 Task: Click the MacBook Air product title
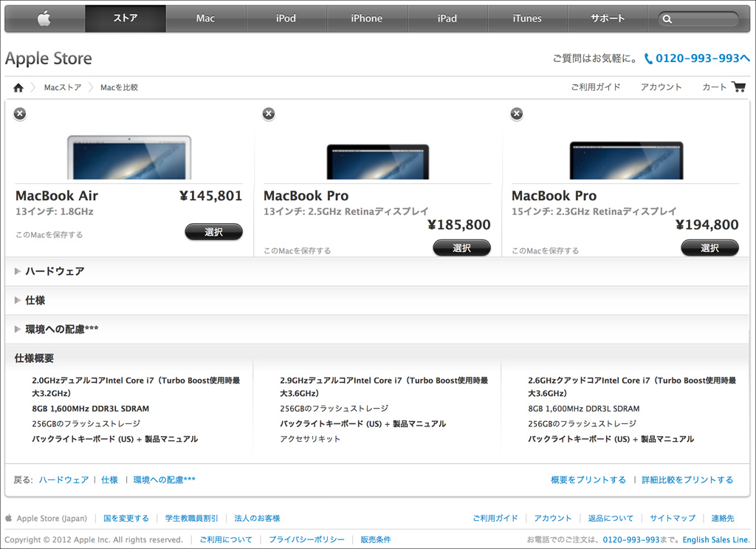[x=57, y=196]
